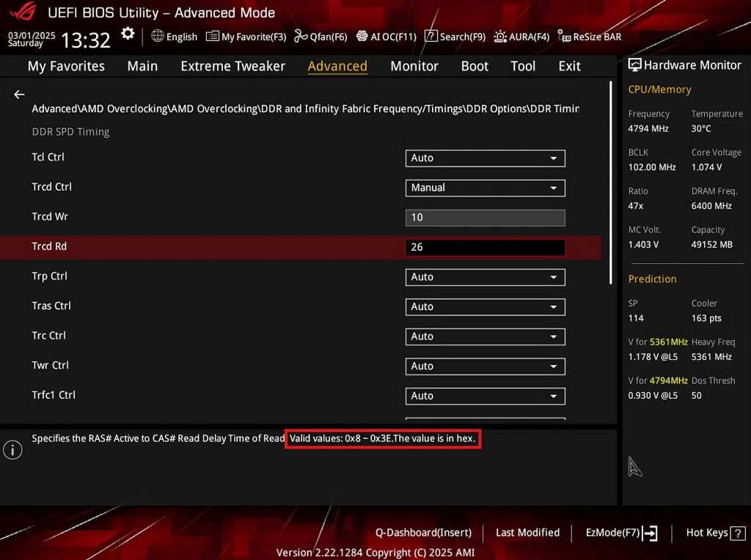Viewport: 751px width, 560px height.
Task: Click the globe language icon
Action: (158, 36)
